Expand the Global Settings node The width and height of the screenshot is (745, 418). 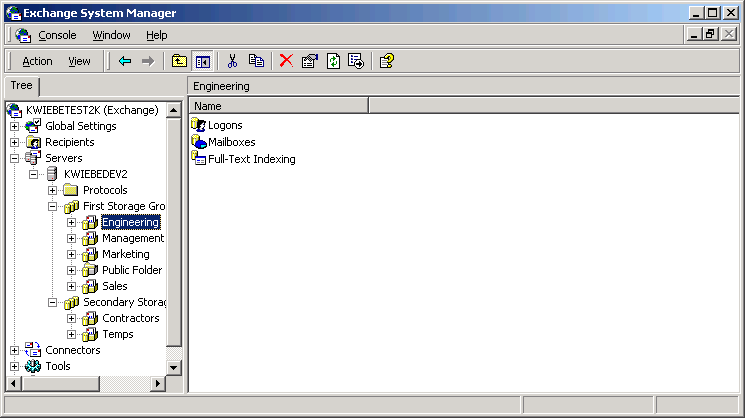[14, 126]
